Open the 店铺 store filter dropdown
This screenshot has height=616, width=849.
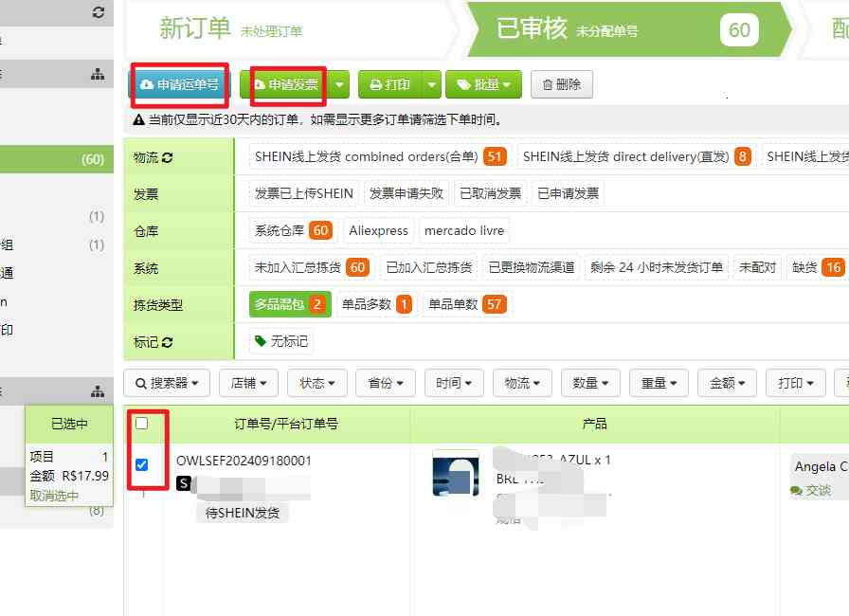pos(248,383)
